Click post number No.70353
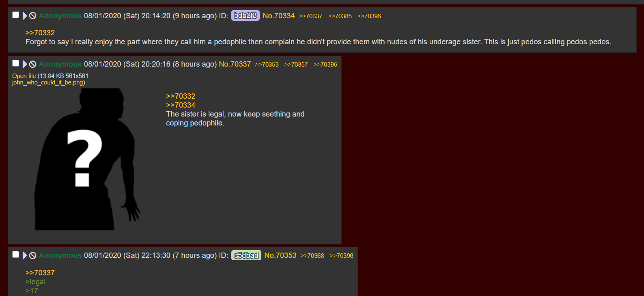This screenshot has width=644, height=296. click(280, 255)
